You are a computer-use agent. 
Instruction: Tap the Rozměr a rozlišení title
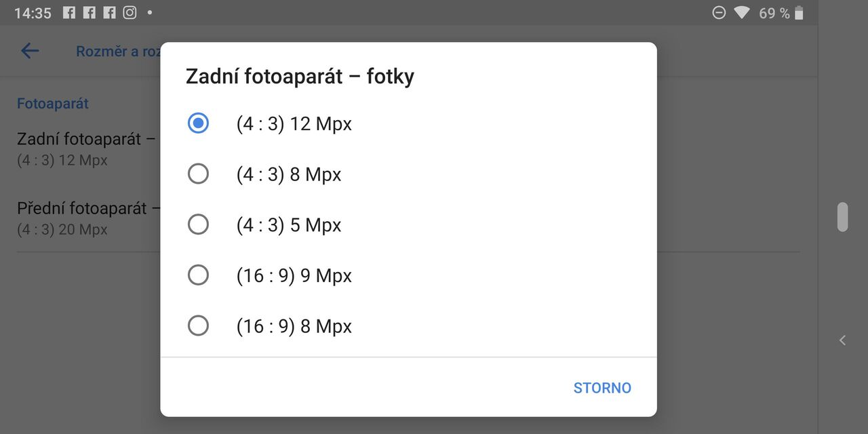point(119,51)
